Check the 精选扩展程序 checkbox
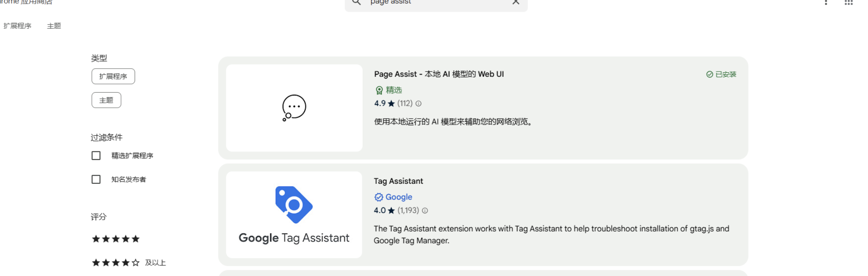This screenshot has height=276, width=868. pyautogui.click(x=96, y=156)
